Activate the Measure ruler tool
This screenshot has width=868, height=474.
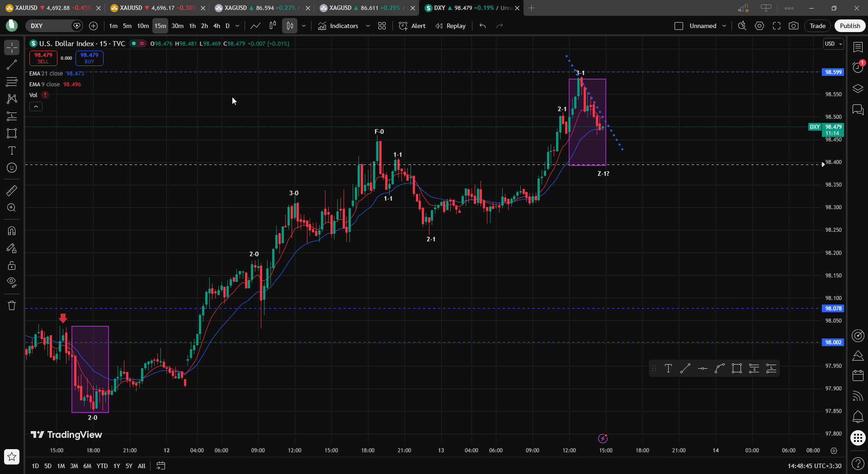tap(12, 191)
